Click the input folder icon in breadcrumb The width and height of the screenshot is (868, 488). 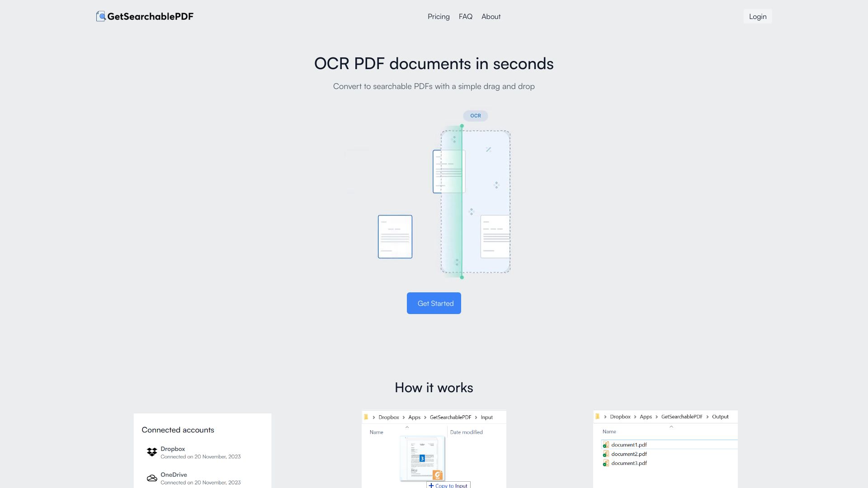(366, 417)
